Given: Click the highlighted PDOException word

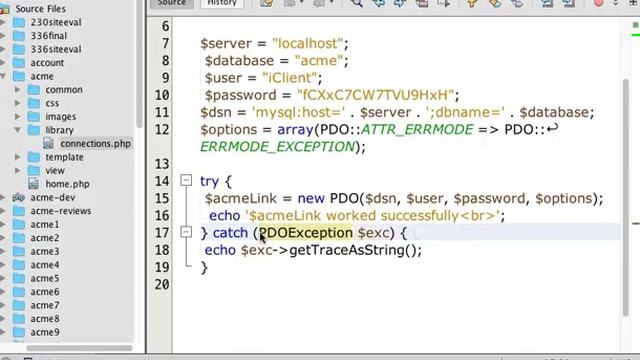Looking at the screenshot, I should click(x=306, y=233).
